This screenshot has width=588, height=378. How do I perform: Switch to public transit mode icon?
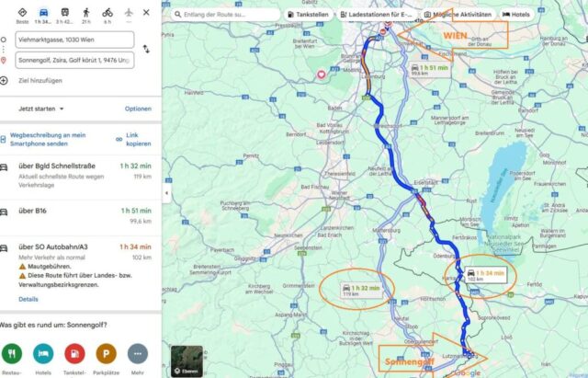(65, 12)
